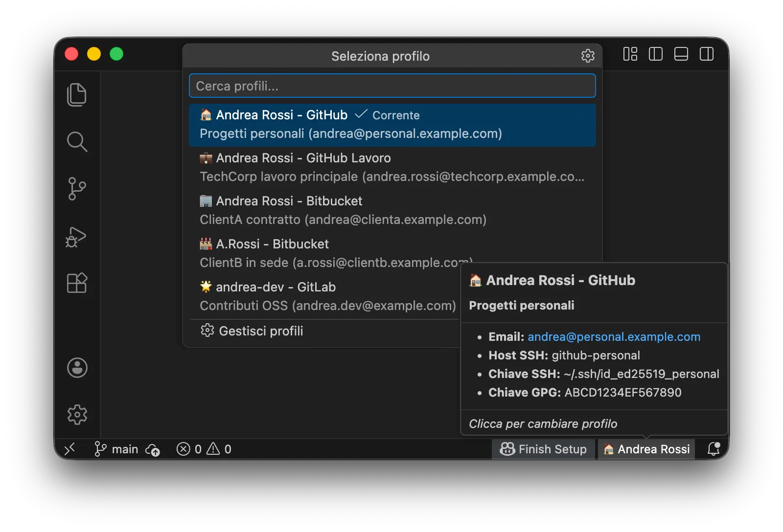This screenshot has height=532, width=783.
Task: Maximize the window with the green button
Action: pyautogui.click(x=116, y=54)
